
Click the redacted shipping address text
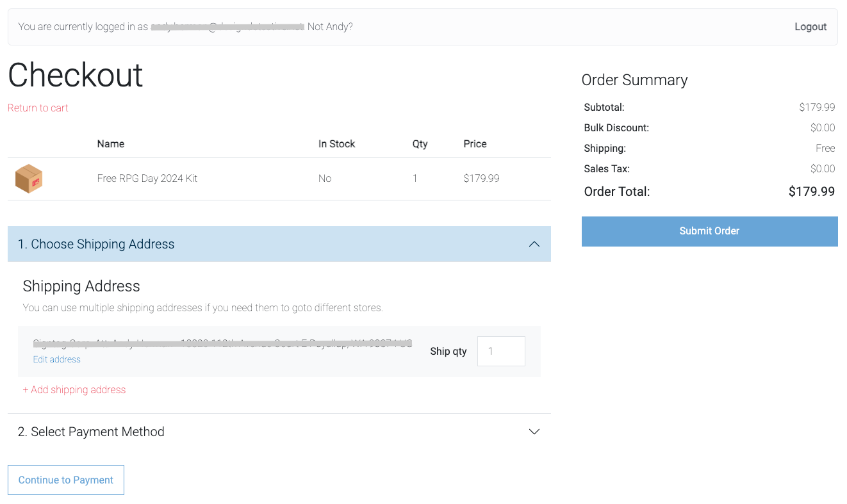coord(222,344)
